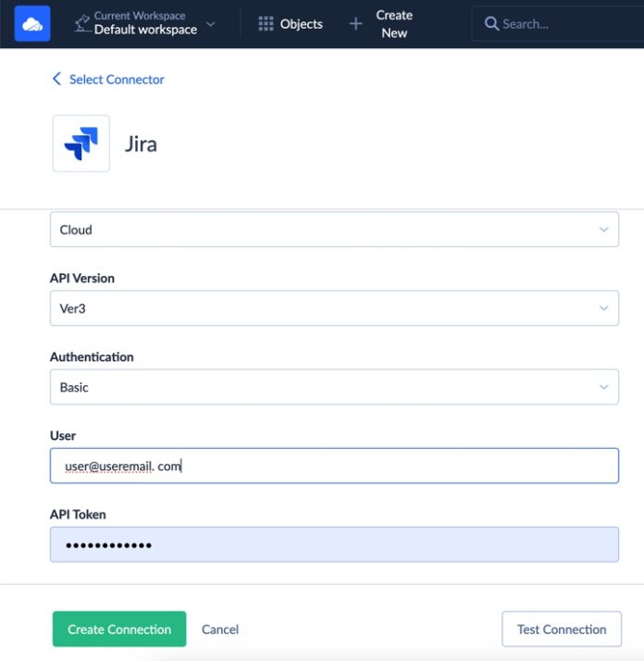Click into the API Token password field
Image resolution: width=644 pixels, height=661 pixels.
point(333,544)
